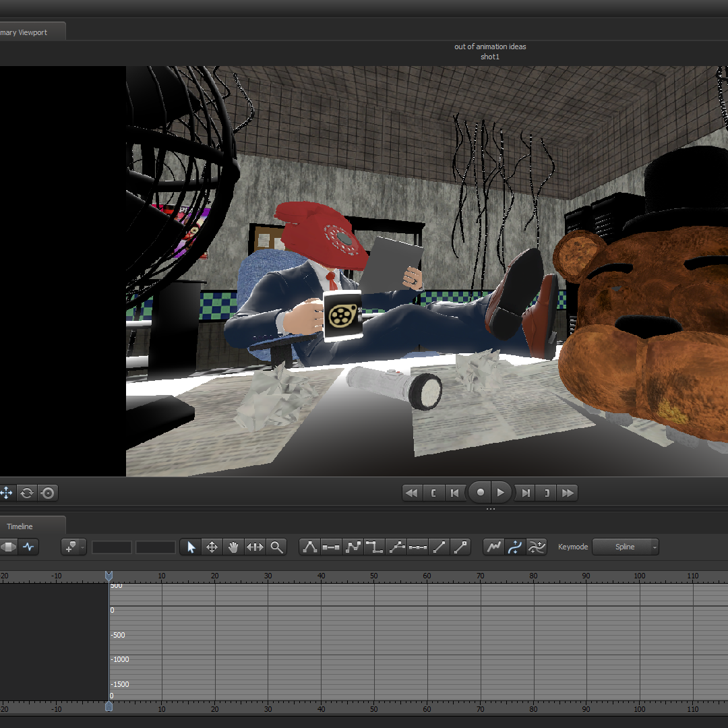Screen dimensions: 728x728
Task: Toggle the record button
Action: (480, 493)
